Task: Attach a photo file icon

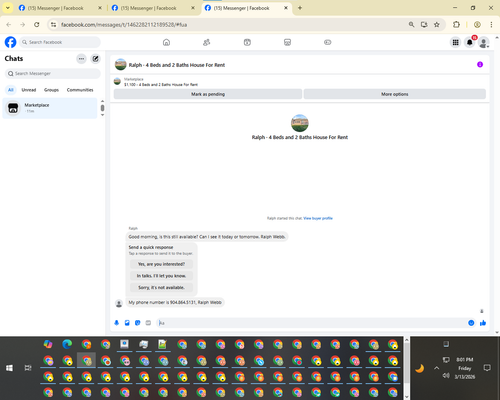Action: point(127,323)
